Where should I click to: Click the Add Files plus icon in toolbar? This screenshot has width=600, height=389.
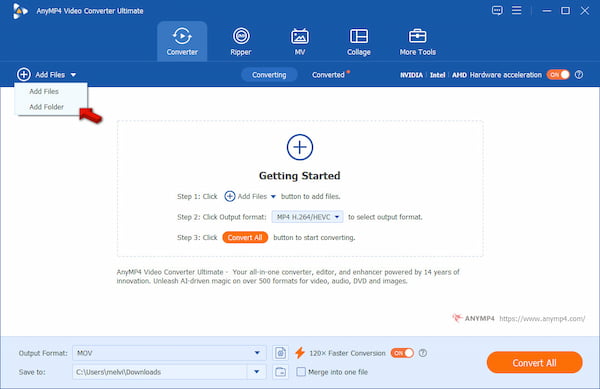[x=24, y=75]
